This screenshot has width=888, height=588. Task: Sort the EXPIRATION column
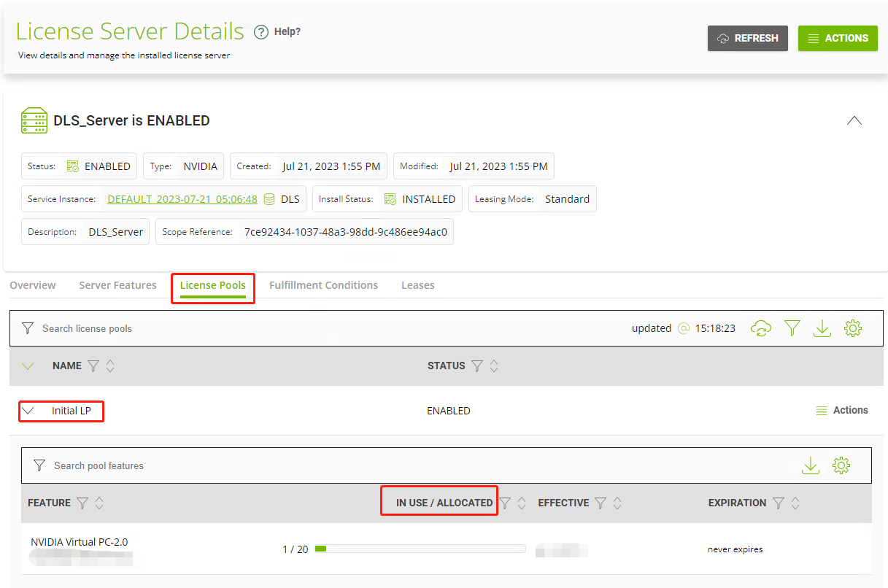tap(795, 503)
